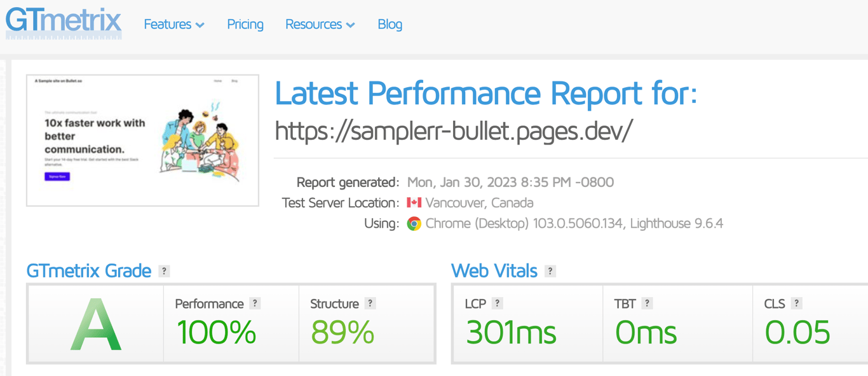Click the CLS help question mark

[796, 303]
